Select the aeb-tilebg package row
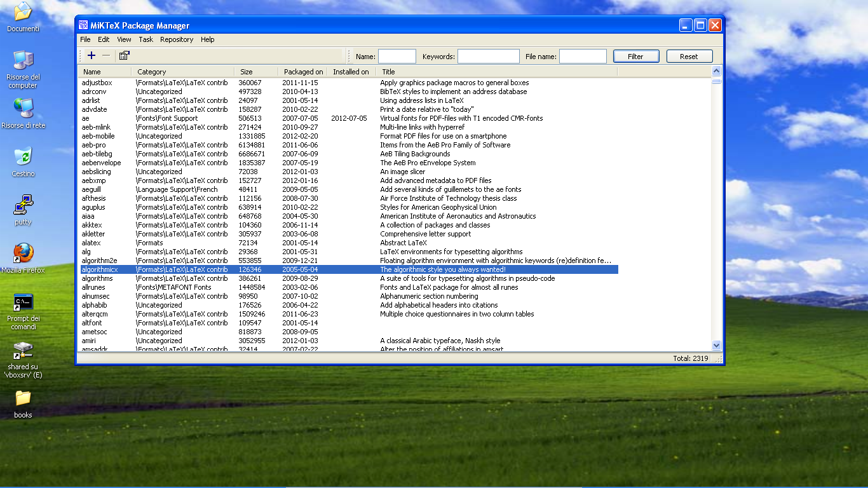Image resolution: width=868 pixels, height=488 pixels. (348, 154)
